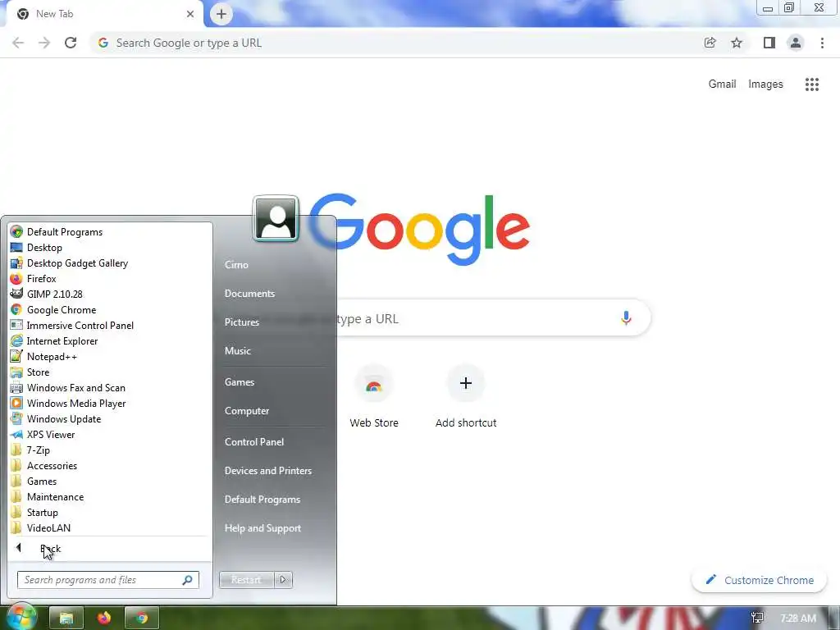
Task: Click the Restart button
Action: 246,580
